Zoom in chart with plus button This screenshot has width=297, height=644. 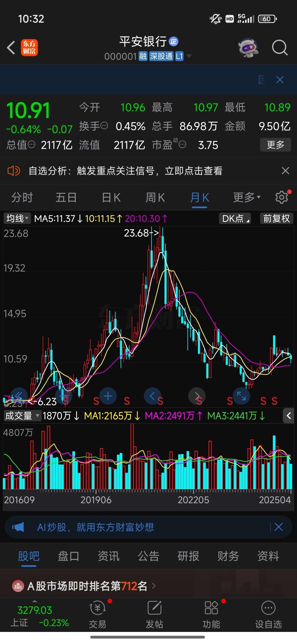click(x=108, y=396)
